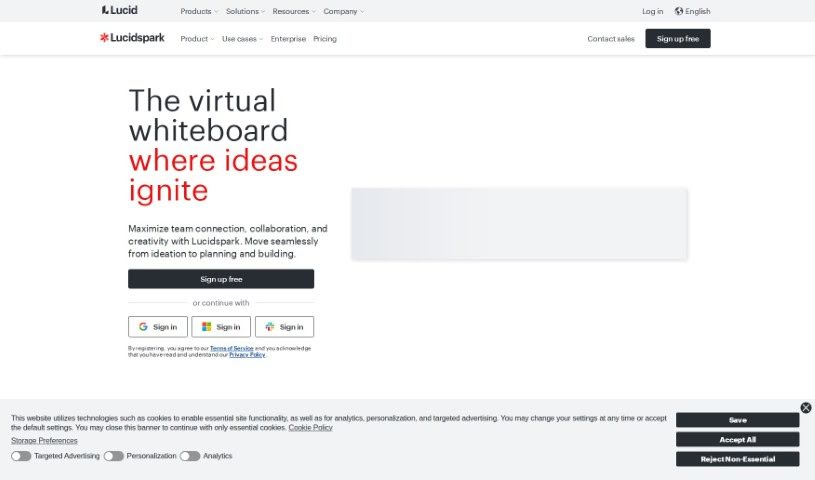Expand the Products menu
815x480 pixels.
pos(199,11)
